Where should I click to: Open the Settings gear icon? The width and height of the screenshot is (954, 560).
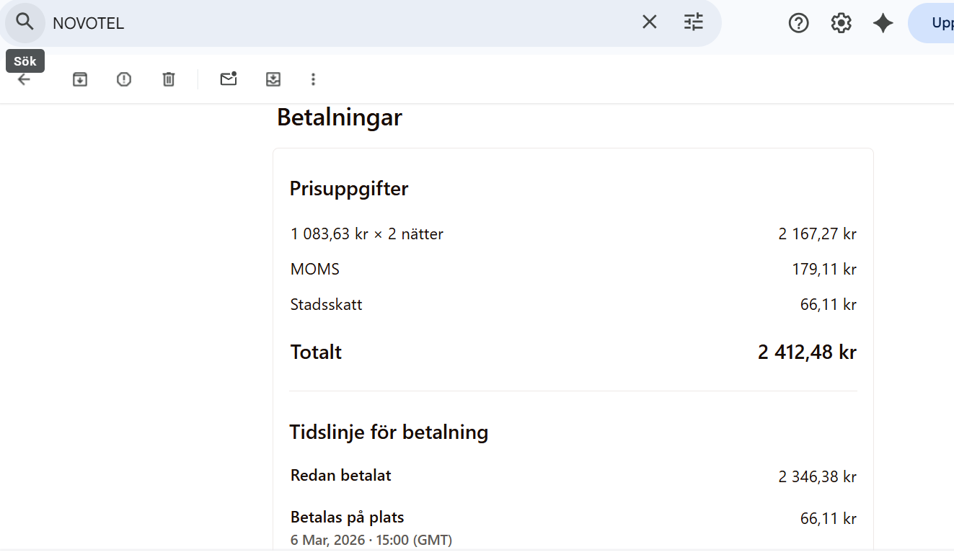841,23
